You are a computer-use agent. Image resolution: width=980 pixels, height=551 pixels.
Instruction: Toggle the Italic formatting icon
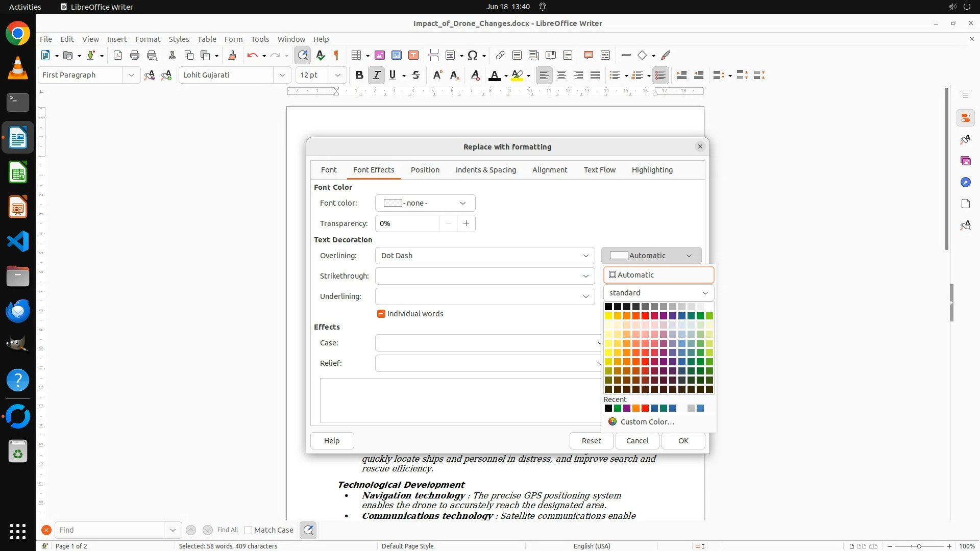pos(376,75)
